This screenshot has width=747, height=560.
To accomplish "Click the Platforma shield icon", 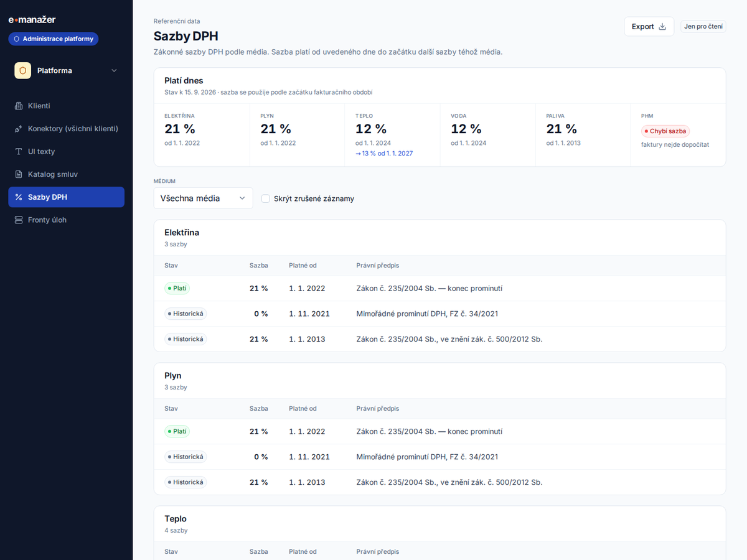I will pyautogui.click(x=23, y=71).
